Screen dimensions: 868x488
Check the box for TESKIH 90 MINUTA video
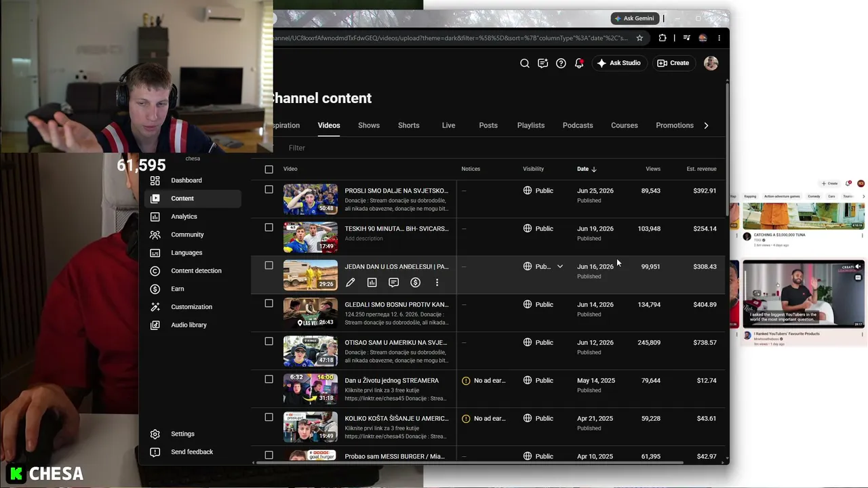tap(269, 228)
